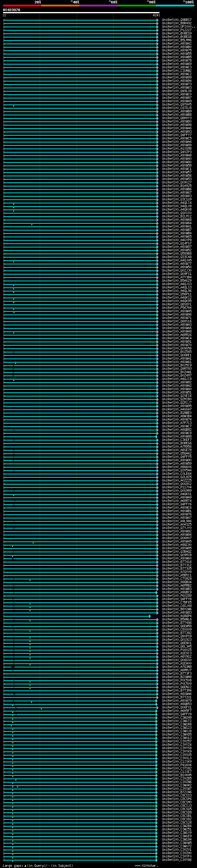Image resolution: width=197 pixels, height=868 pixels.
Task: Click the alignment bar of UniRef100_A9XW88
Action: [x=81, y=436]
